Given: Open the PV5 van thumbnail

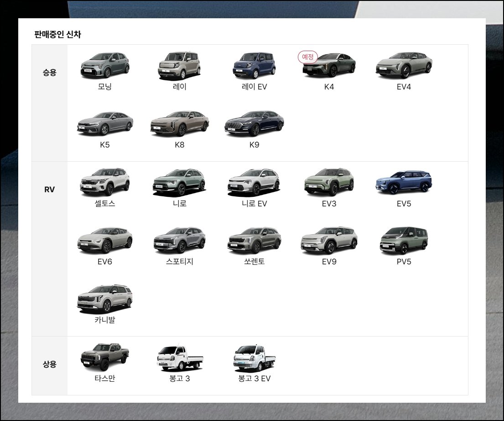Looking at the screenshot, I should [404, 241].
